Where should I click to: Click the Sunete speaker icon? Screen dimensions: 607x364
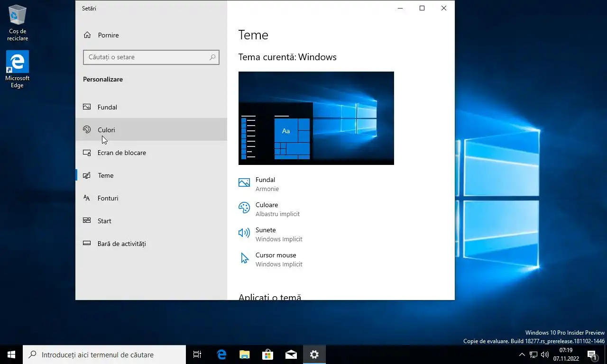click(244, 233)
